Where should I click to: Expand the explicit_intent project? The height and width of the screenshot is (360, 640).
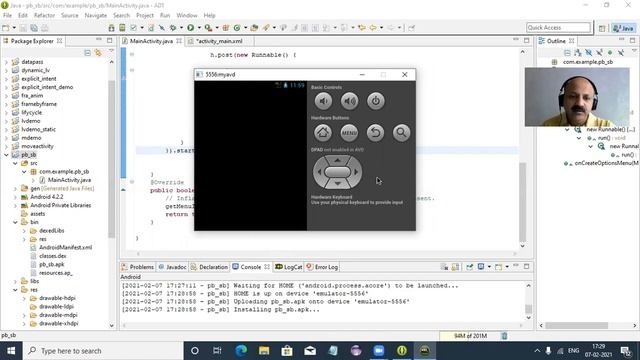click(x=6, y=79)
